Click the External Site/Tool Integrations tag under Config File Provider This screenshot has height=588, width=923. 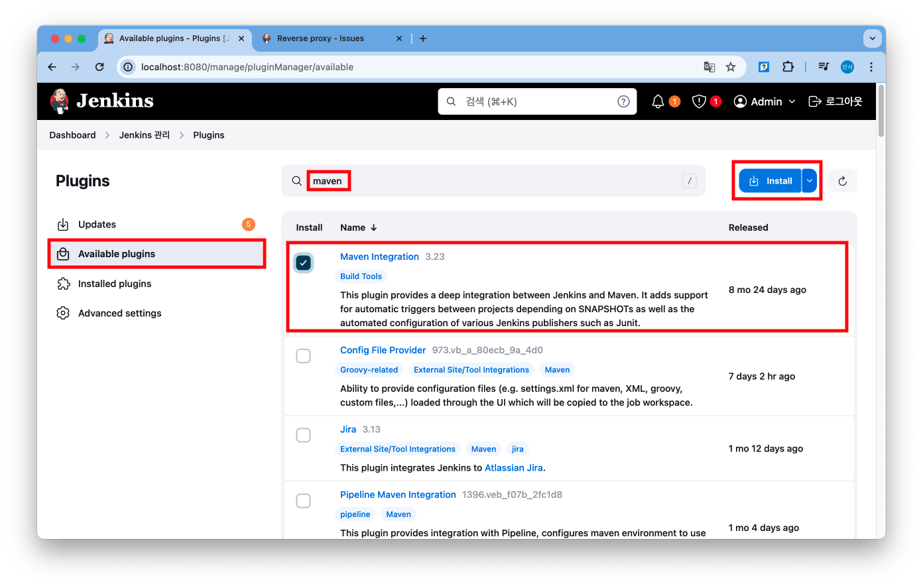[x=471, y=370]
